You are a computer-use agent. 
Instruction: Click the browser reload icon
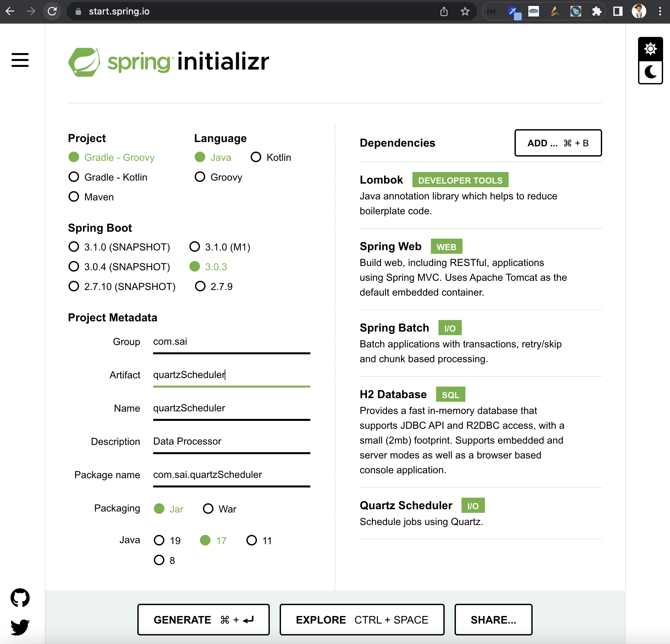tap(52, 11)
